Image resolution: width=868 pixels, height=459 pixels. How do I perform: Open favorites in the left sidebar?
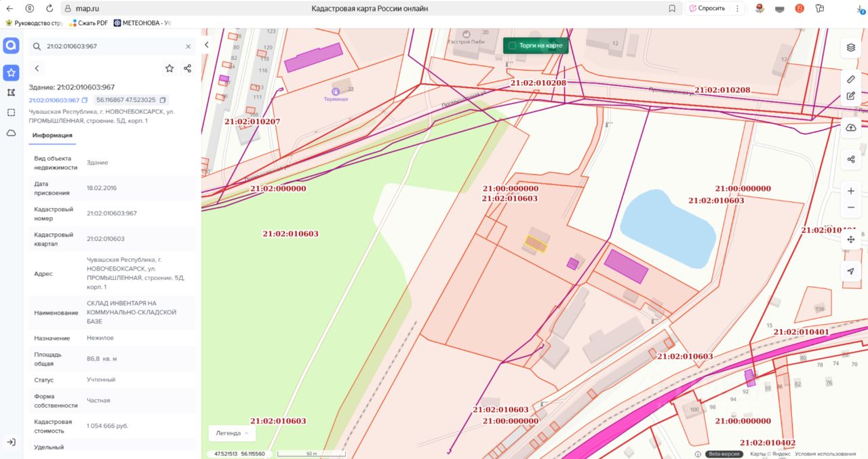(x=12, y=73)
